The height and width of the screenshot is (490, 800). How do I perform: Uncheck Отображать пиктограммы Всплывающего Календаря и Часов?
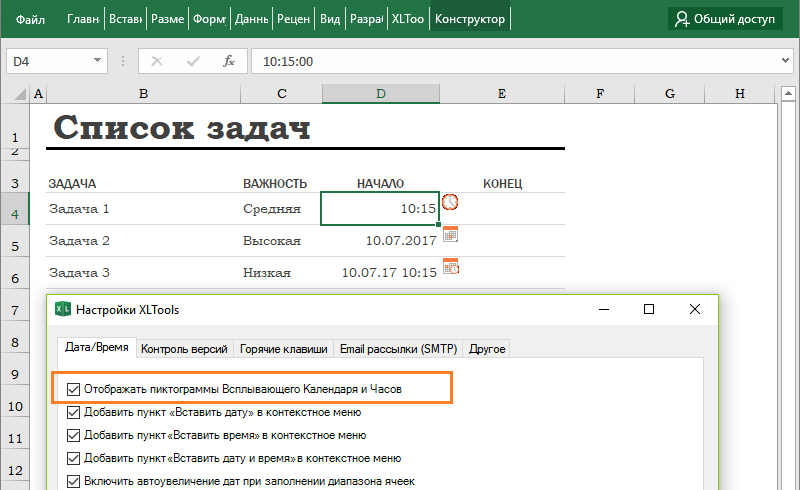pyautogui.click(x=73, y=389)
